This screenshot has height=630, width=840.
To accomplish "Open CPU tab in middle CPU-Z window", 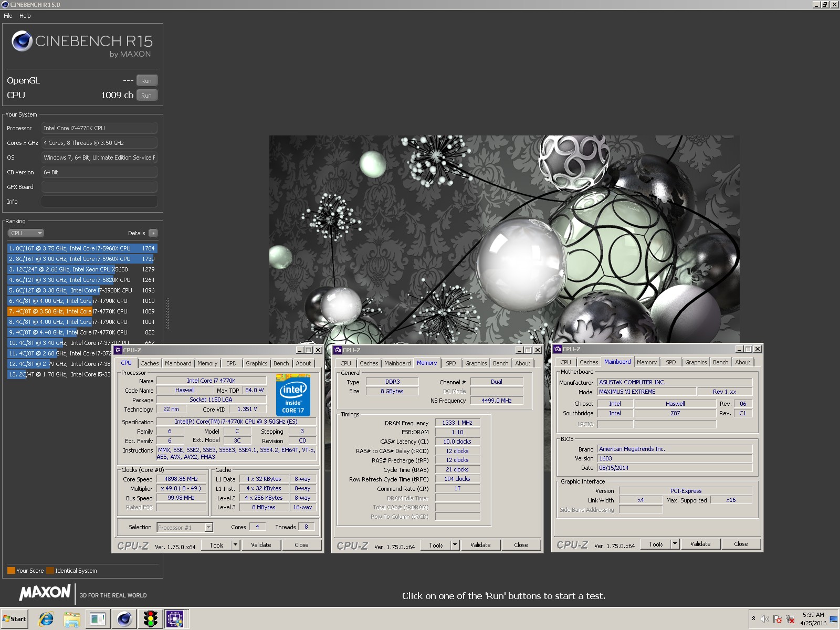I will tap(345, 363).
